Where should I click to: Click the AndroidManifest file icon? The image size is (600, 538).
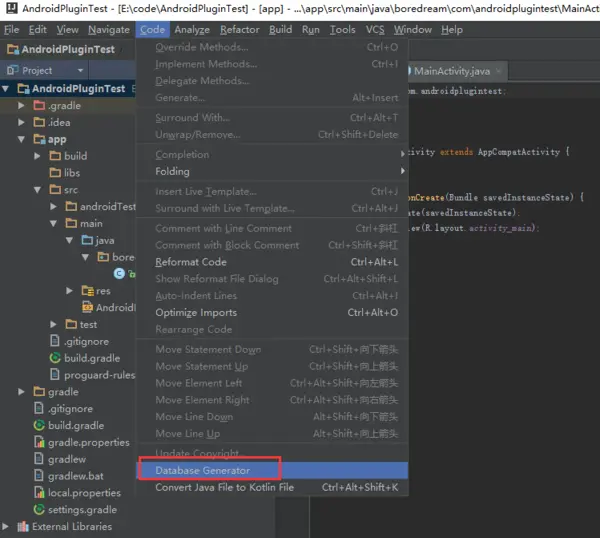tap(88, 307)
